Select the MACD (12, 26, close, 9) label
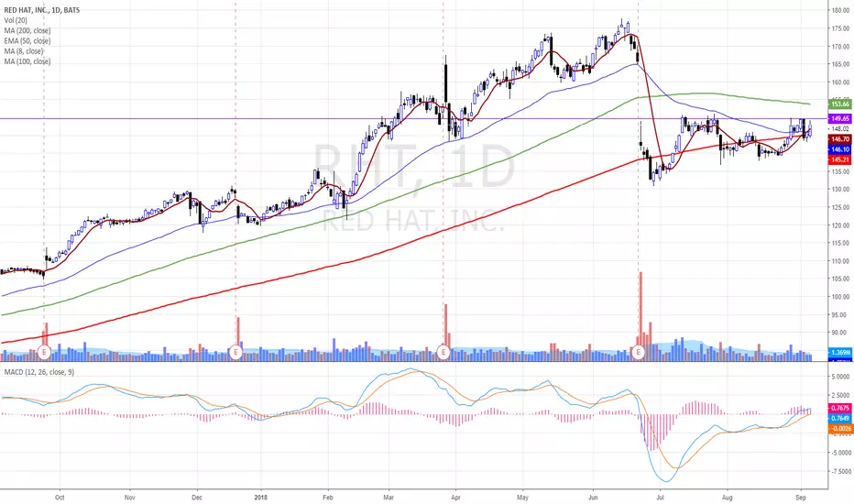This screenshot has height=504, width=854. point(39,372)
